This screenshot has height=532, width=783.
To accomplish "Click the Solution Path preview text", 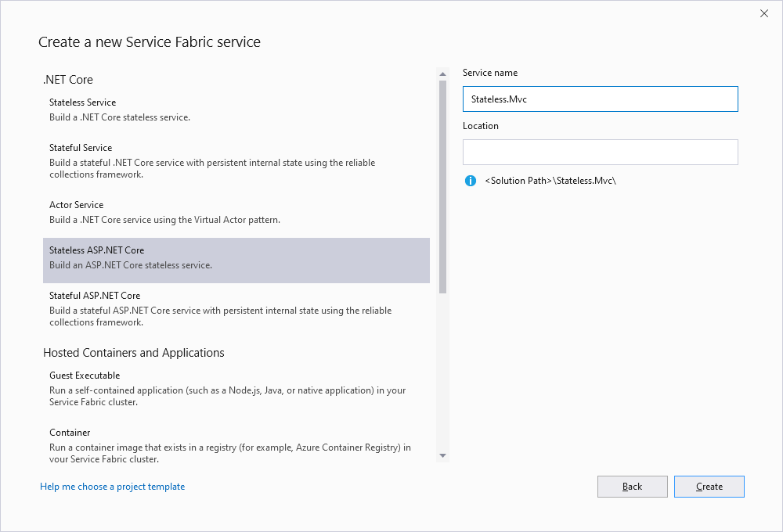I will pos(550,181).
